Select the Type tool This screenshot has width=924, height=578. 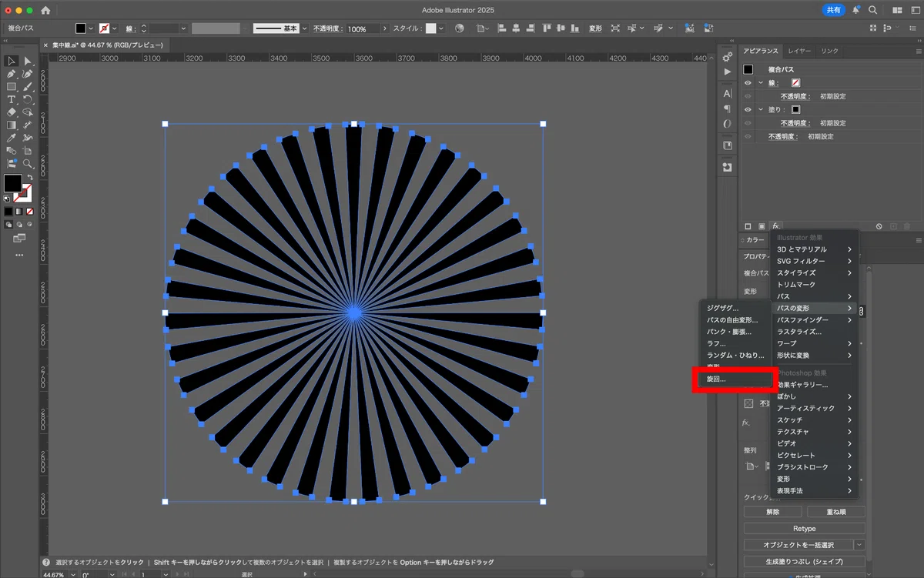click(12, 99)
